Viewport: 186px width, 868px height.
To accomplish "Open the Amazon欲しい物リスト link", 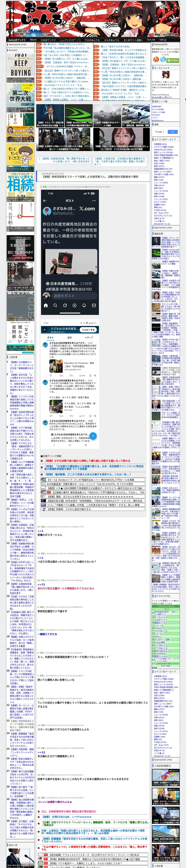I will 162,97.
